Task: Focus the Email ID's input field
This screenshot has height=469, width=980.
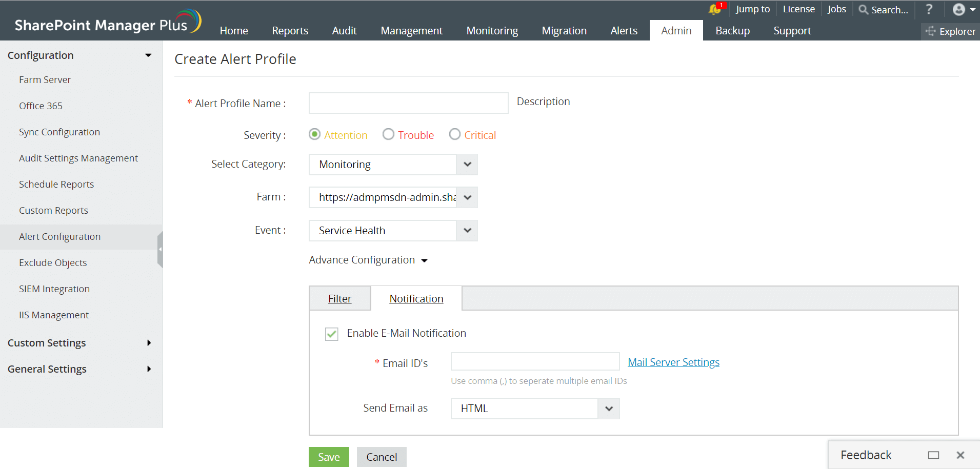Action: (x=535, y=361)
